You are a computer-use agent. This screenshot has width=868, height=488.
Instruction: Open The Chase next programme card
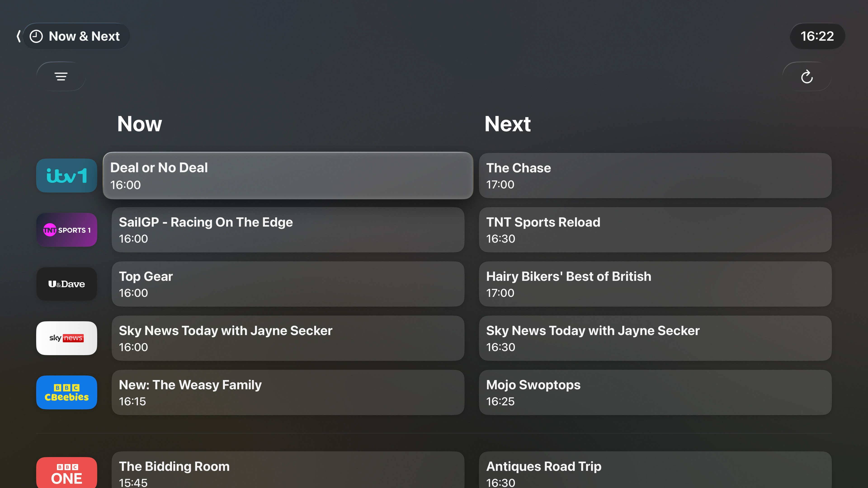coord(655,176)
